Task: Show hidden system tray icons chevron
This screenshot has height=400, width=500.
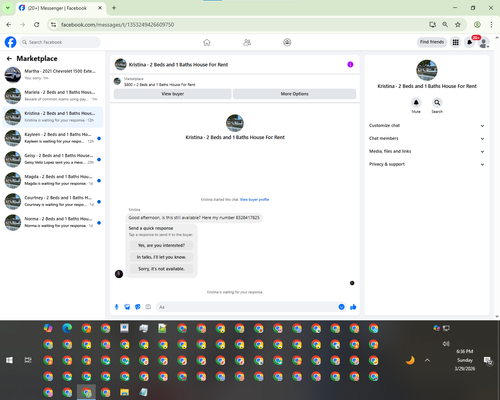Action: click(427, 360)
